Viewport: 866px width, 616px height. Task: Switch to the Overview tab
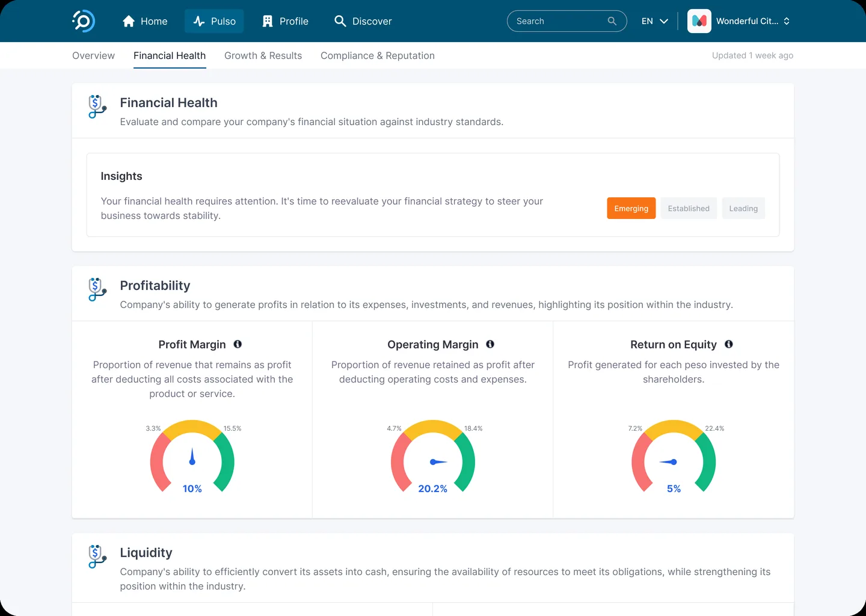click(x=93, y=55)
